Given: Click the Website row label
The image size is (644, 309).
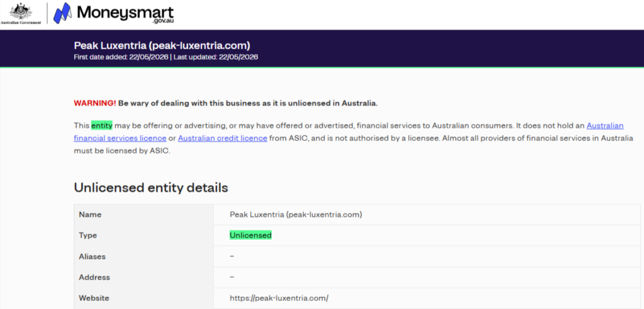Looking at the screenshot, I should 94,298.
